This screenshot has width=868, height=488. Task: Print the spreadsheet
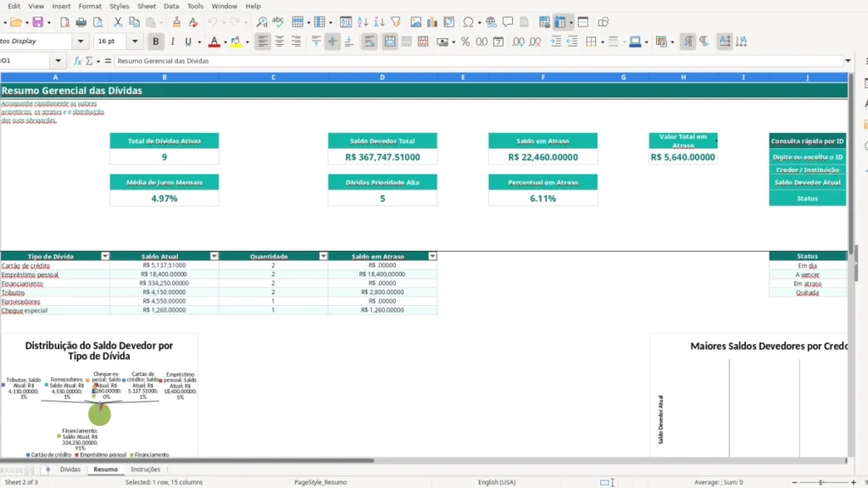81,22
